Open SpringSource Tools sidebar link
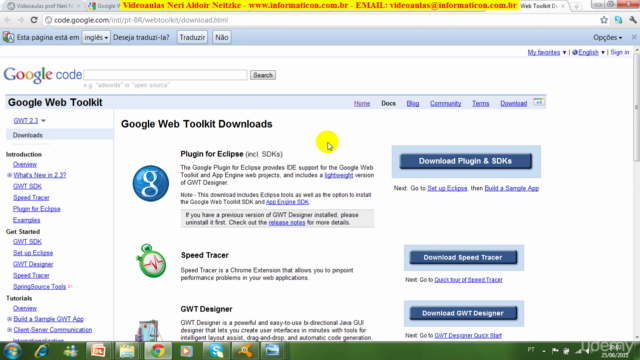This screenshot has height=360, width=640. (x=39, y=287)
